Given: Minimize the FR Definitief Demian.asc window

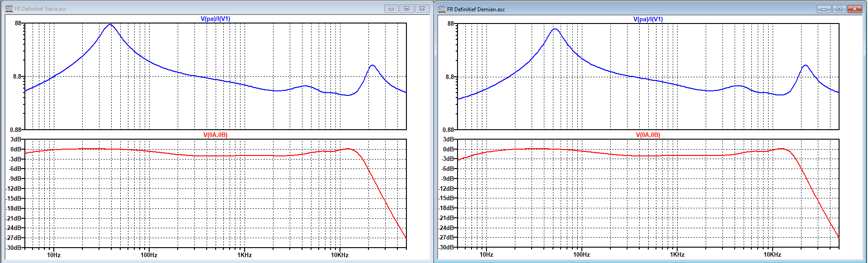Looking at the screenshot, I should pyautogui.click(x=824, y=9).
